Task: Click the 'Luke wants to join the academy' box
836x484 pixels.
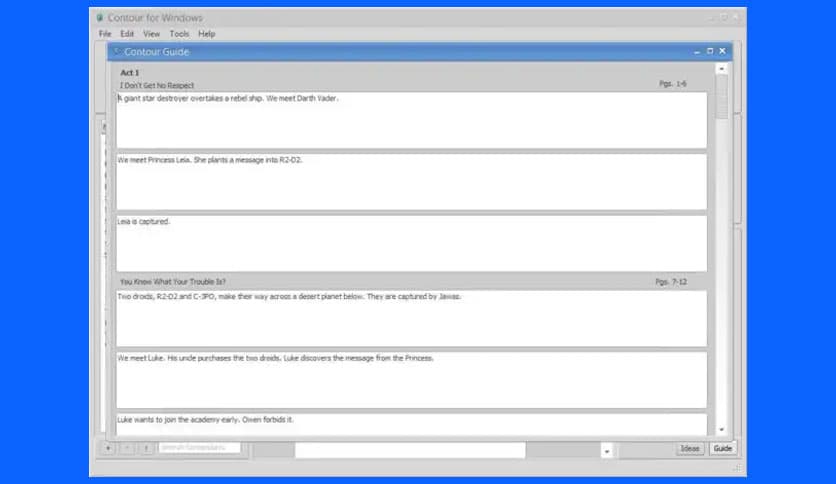Action: (x=412, y=424)
